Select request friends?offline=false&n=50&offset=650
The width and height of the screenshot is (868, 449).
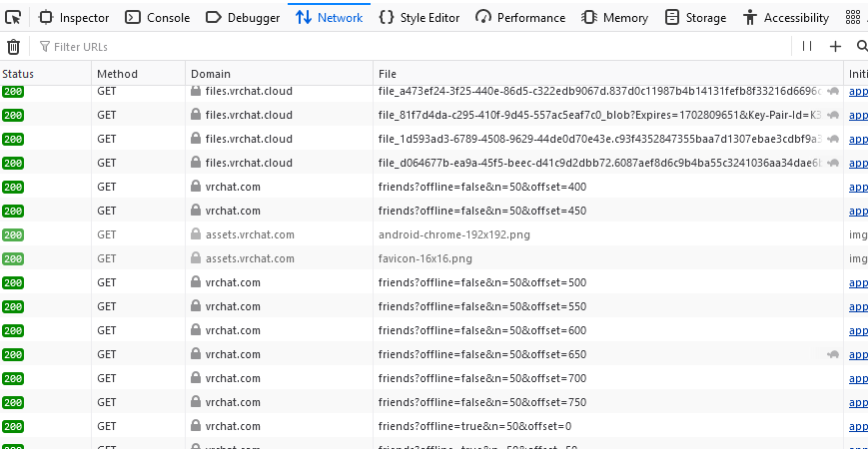tap(434, 354)
